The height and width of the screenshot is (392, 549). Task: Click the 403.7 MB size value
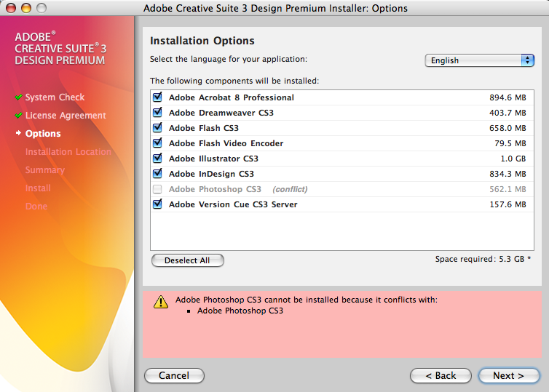(507, 113)
